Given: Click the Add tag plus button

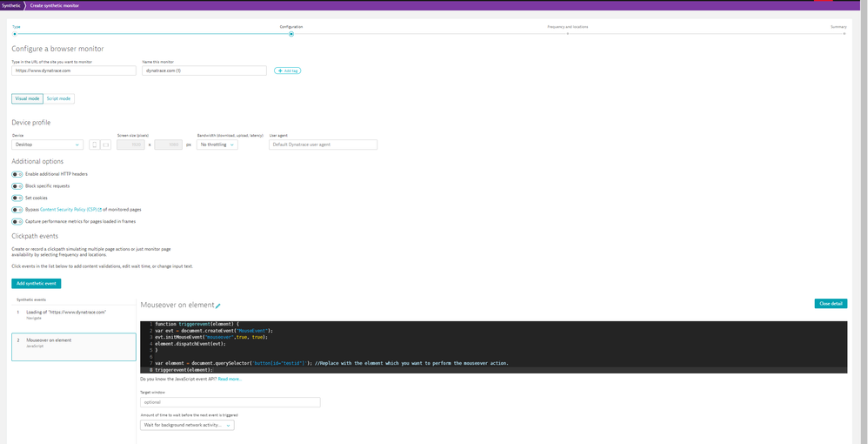Looking at the screenshot, I should click(287, 71).
